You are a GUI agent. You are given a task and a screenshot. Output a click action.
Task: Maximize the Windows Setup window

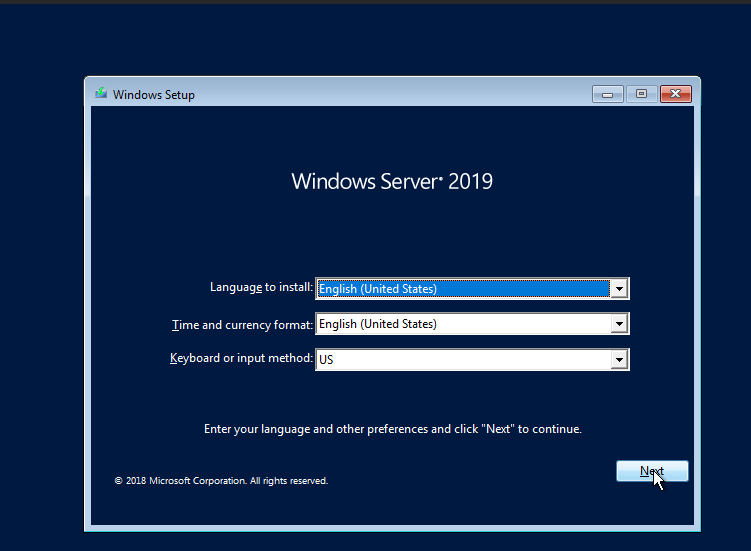641,94
